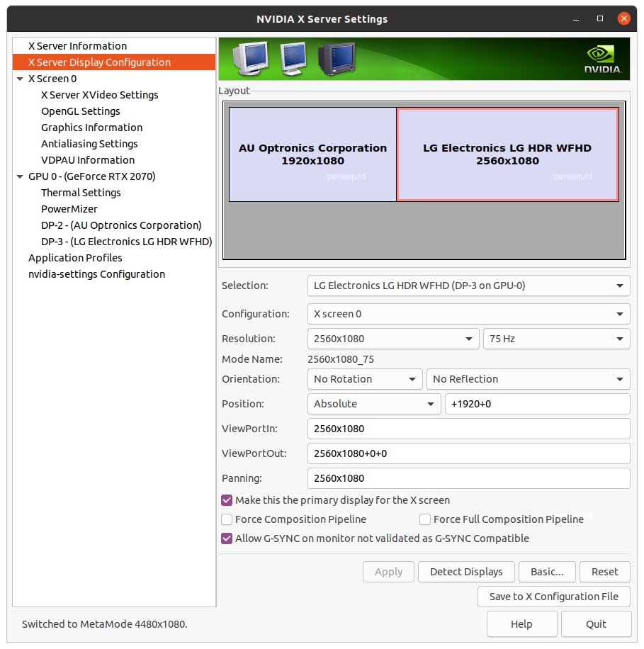The height and width of the screenshot is (649, 644).
Task: Toggle primary display for the X screen checkbox
Action: [x=227, y=500]
